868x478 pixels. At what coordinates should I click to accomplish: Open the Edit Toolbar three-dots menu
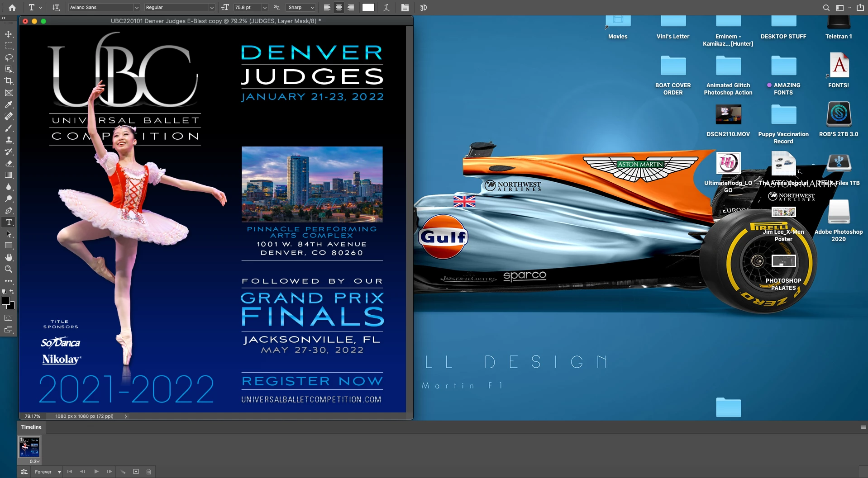click(x=9, y=281)
